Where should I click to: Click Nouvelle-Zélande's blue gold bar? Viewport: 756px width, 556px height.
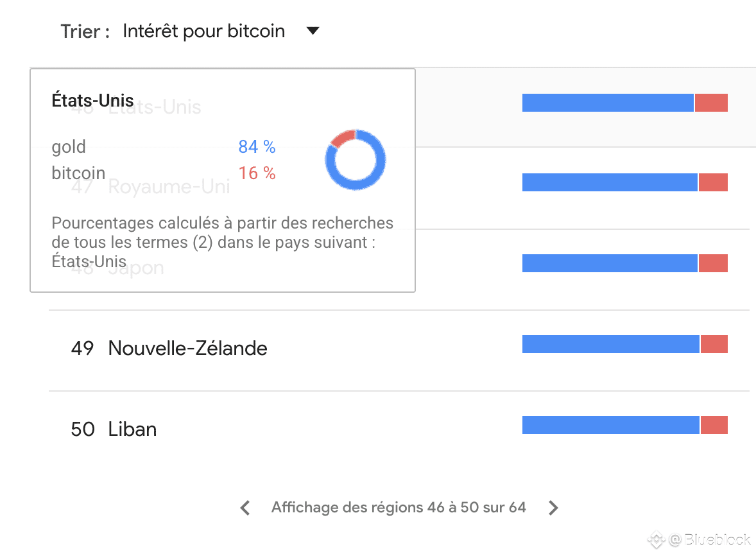tap(610, 344)
